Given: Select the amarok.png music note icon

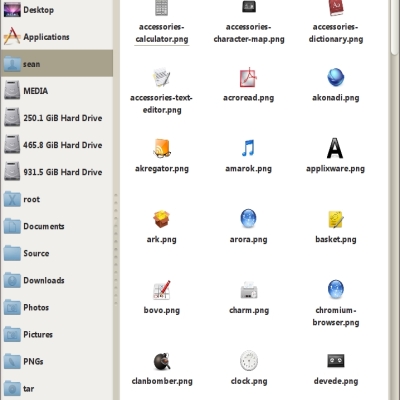Looking at the screenshot, I should tap(248, 148).
